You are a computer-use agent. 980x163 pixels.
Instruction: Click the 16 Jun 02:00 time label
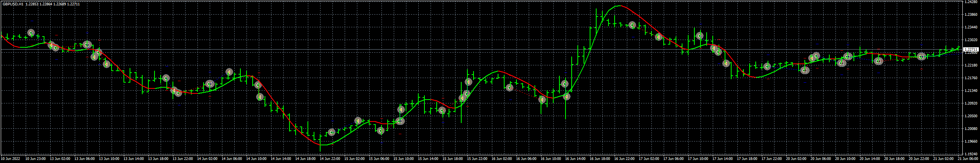[502, 158]
